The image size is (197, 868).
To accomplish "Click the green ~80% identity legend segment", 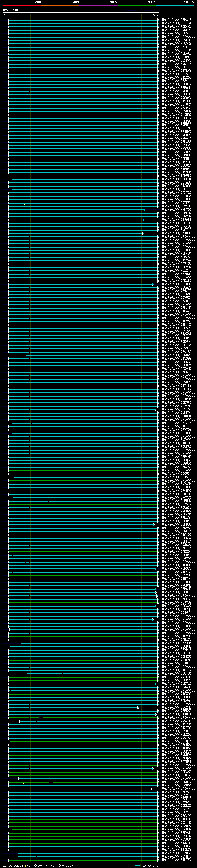I will (x=137, y=6).
